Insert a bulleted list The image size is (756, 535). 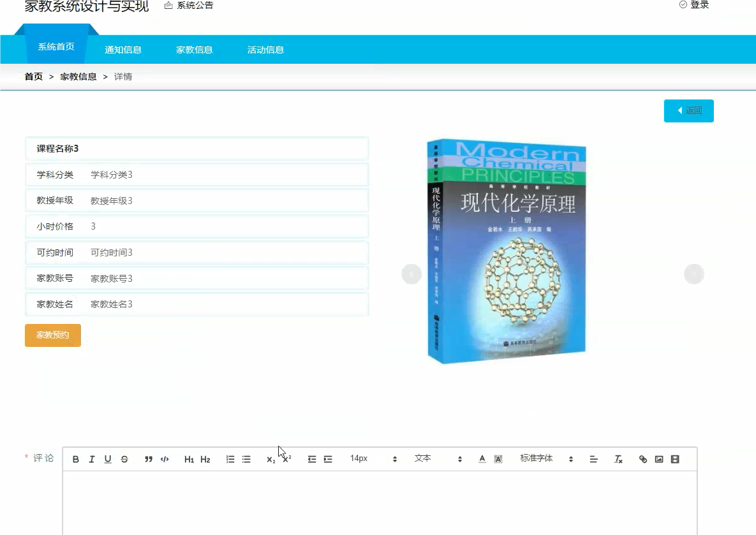tap(246, 459)
